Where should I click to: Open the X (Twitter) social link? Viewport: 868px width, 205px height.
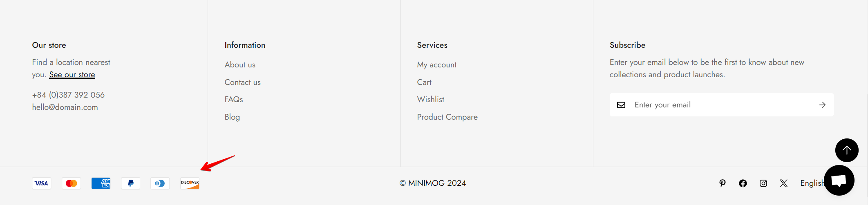783,183
